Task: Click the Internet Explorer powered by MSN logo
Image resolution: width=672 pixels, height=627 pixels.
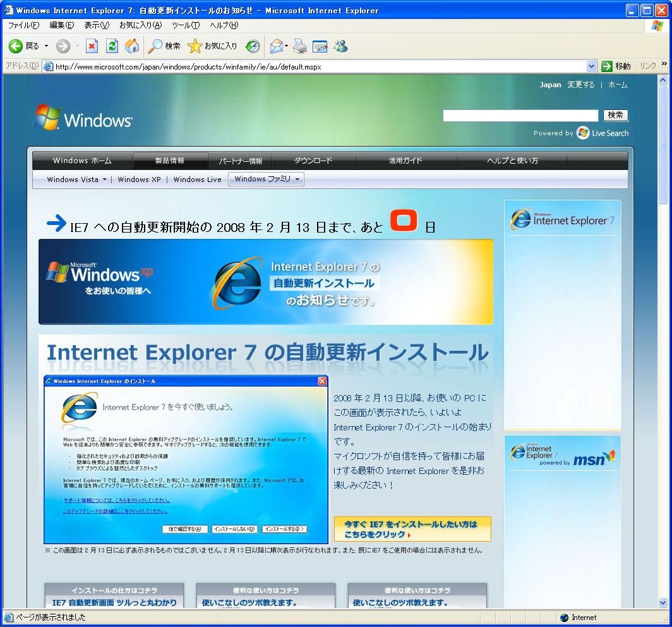Action: tap(562, 455)
